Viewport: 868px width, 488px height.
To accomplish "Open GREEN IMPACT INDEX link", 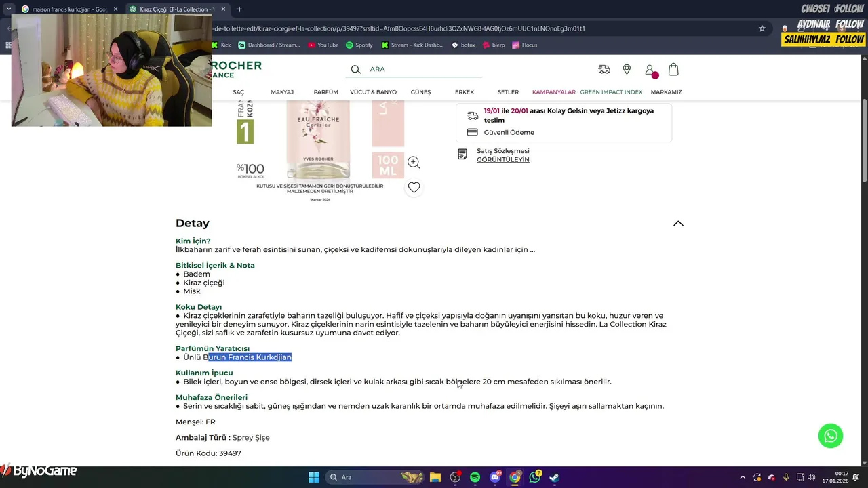I will [x=611, y=92].
